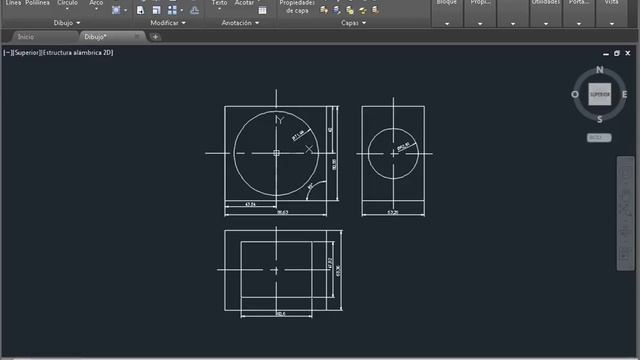Open the Propi... panel dropdown
Screen dimensions: 640x360
coord(480,24)
